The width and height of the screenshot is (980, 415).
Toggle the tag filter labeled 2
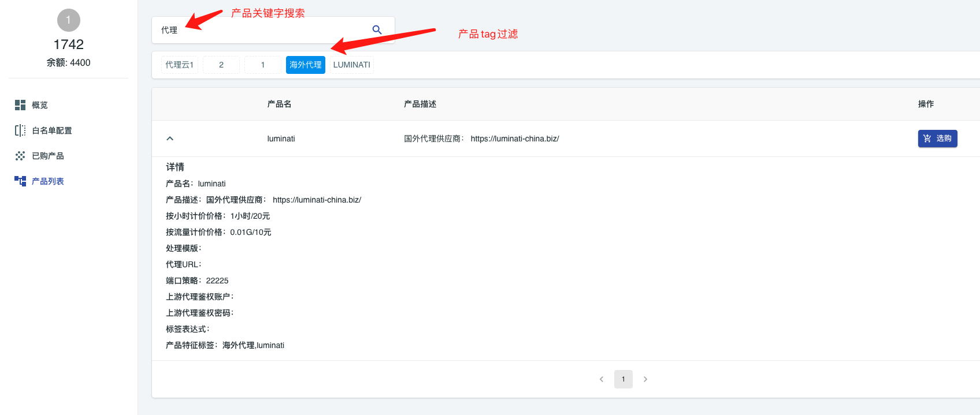[x=221, y=65]
